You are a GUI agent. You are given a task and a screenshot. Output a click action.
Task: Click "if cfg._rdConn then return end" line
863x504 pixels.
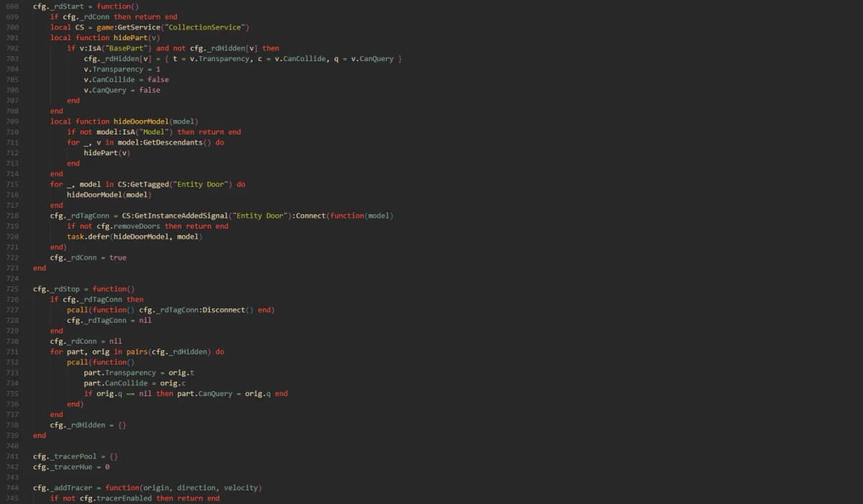(x=114, y=17)
